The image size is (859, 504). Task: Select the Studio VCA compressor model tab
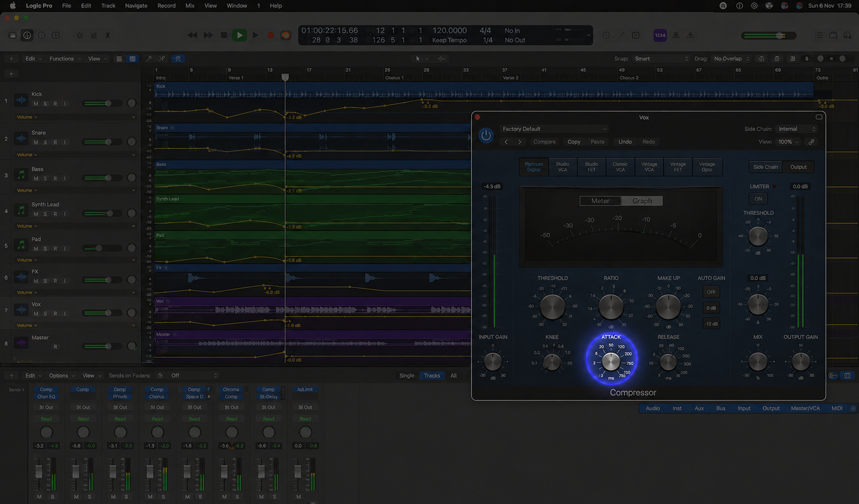563,167
